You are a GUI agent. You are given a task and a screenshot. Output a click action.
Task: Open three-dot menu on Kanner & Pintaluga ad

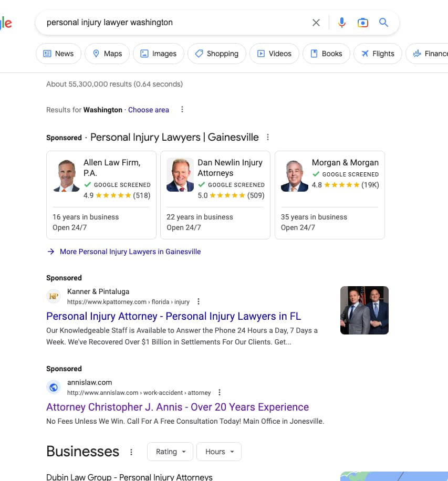198,301
